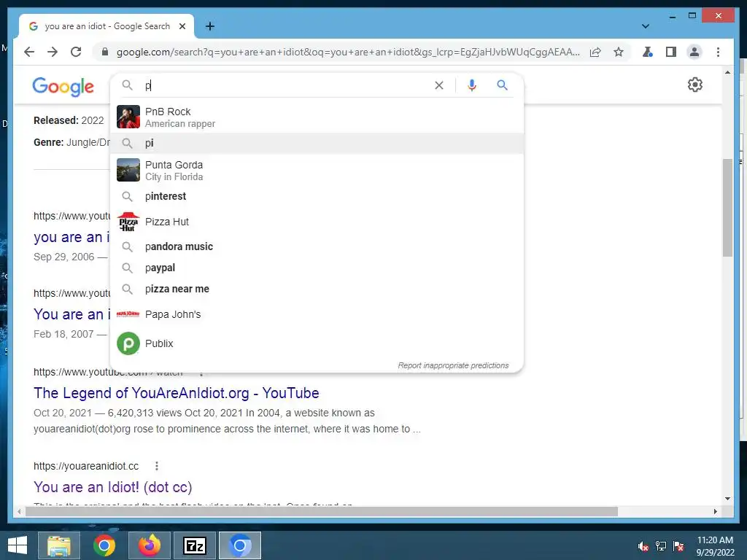747x560 pixels.
Task: Choose the pinterest suggestion
Action: pos(317,196)
